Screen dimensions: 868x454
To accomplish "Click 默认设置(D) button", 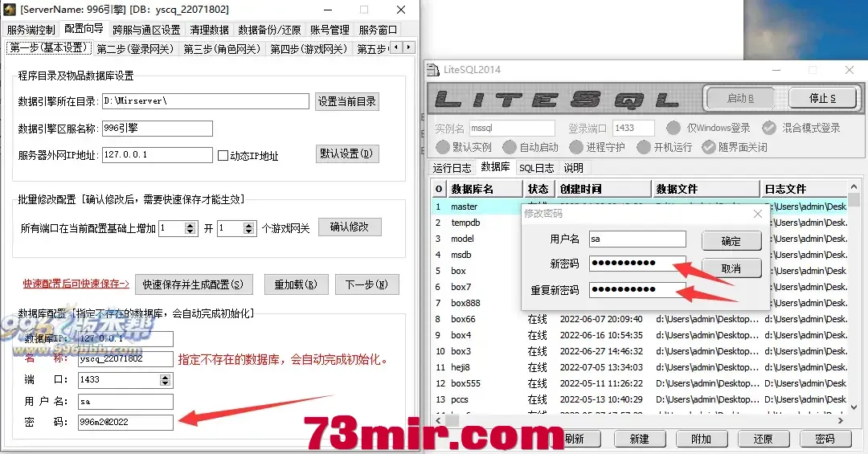I will (347, 153).
